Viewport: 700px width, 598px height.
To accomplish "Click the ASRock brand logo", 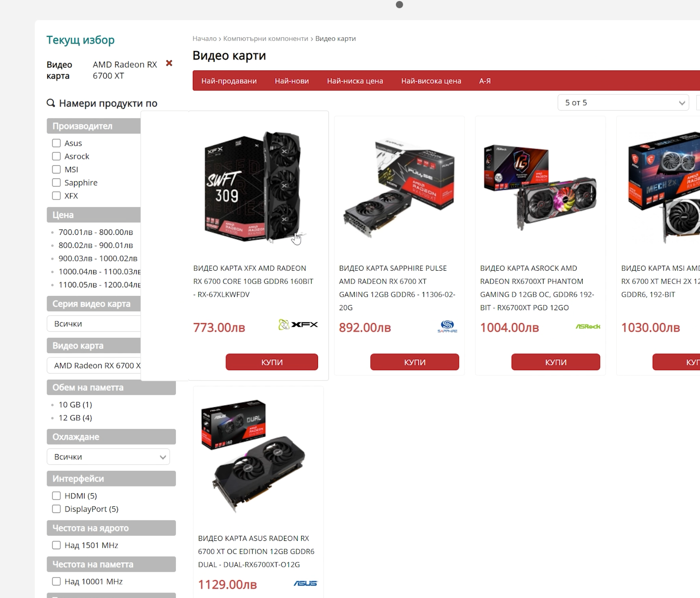I will coord(588,327).
